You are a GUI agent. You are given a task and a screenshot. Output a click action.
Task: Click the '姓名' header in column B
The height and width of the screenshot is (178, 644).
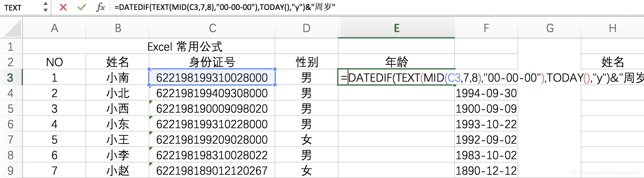pyautogui.click(x=118, y=62)
